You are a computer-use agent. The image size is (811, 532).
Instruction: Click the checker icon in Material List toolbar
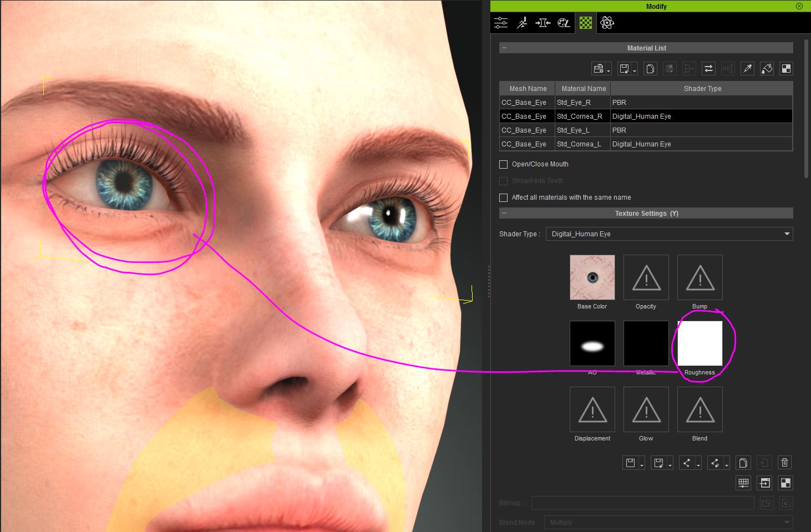[x=786, y=69]
